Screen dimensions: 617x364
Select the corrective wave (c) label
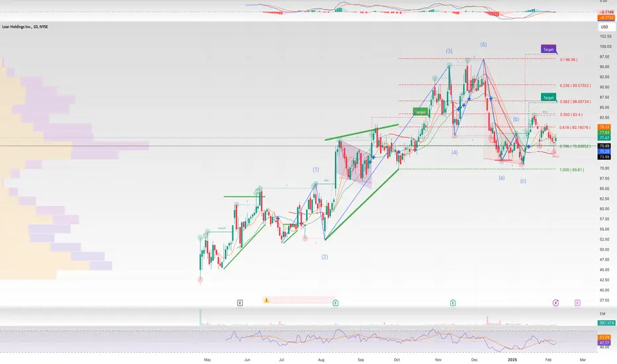point(523,181)
